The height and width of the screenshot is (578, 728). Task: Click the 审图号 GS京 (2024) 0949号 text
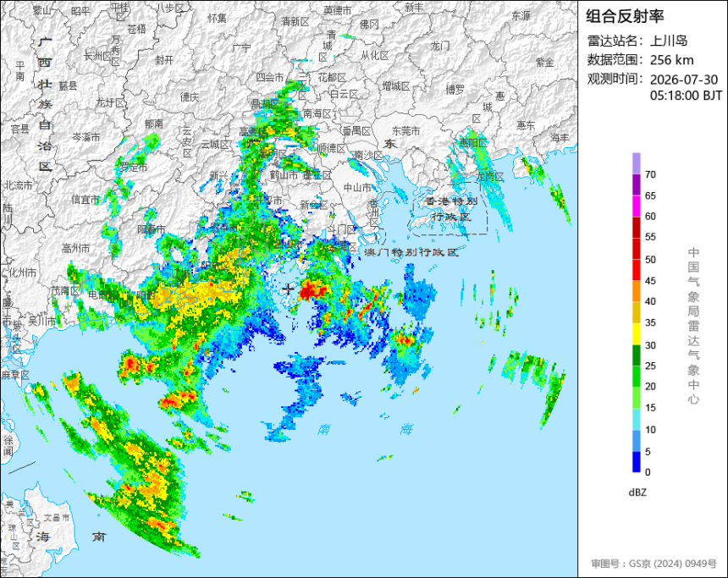tap(654, 564)
